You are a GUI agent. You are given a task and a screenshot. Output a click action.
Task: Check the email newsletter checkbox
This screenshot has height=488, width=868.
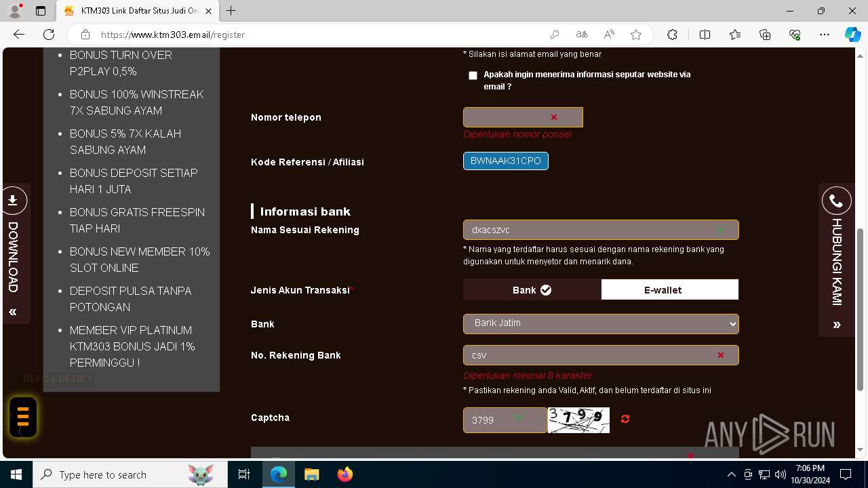(x=473, y=75)
